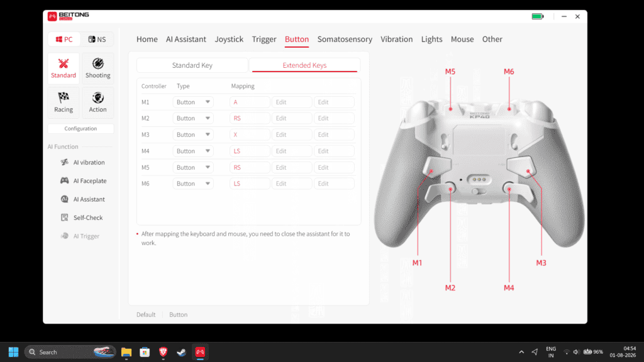Switch to PC platform mode
This screenshot has width=644, height=362.
click(64, 40)
